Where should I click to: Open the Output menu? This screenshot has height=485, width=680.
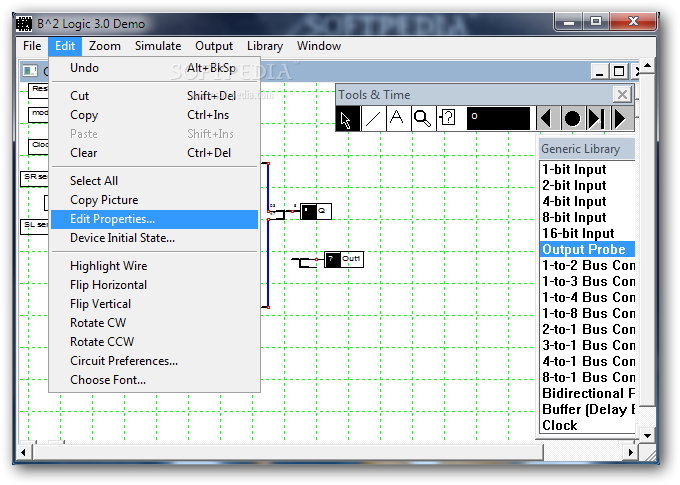[214, 46]
